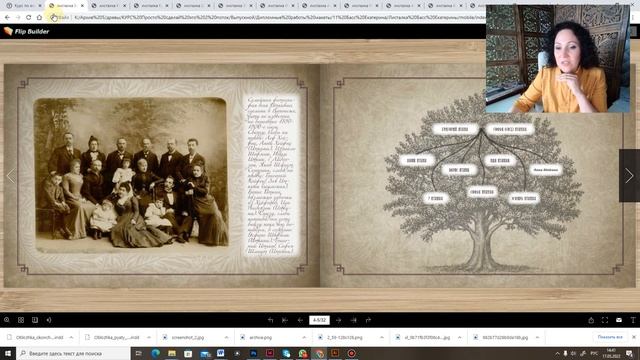Open Microsoft Word from the taskbar
This screenshot has width=640, height=360.
click(x=220, y=353)
